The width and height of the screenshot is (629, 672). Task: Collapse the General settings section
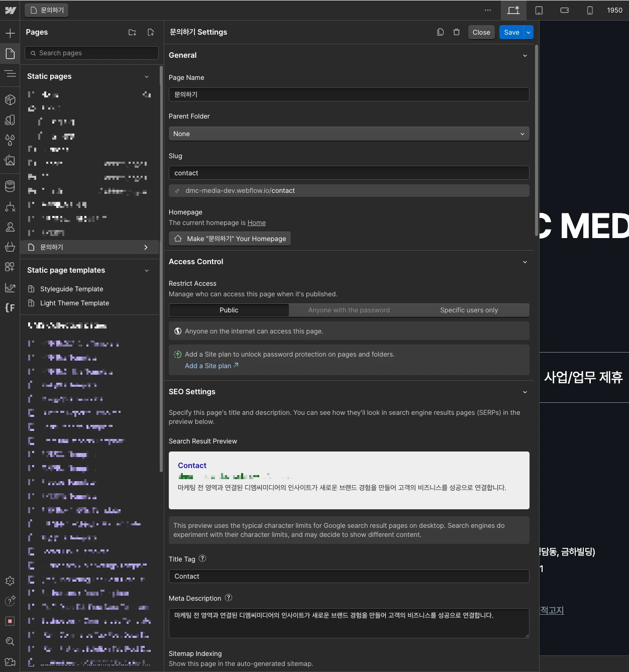point(525,56)
